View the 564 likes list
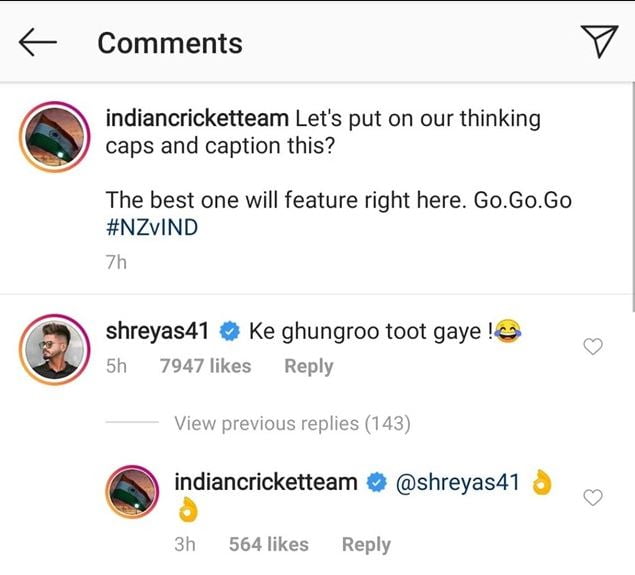 (x=268, y=545)
